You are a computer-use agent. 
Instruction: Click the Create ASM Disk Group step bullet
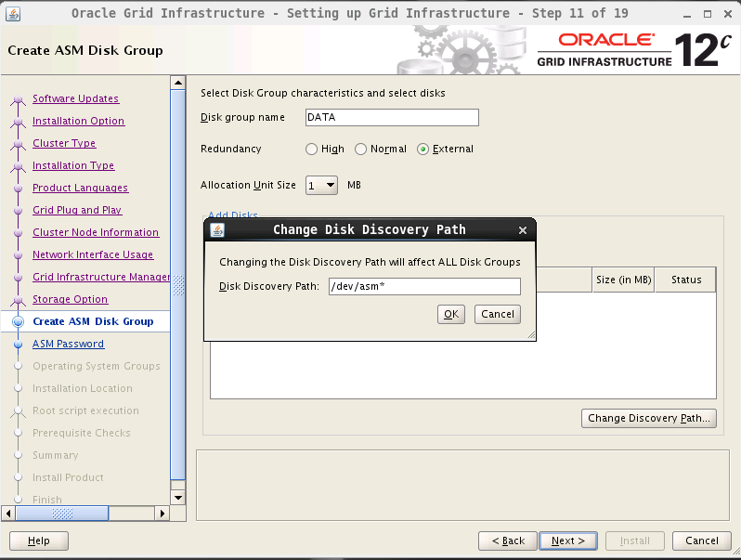(x=18, y=321)
